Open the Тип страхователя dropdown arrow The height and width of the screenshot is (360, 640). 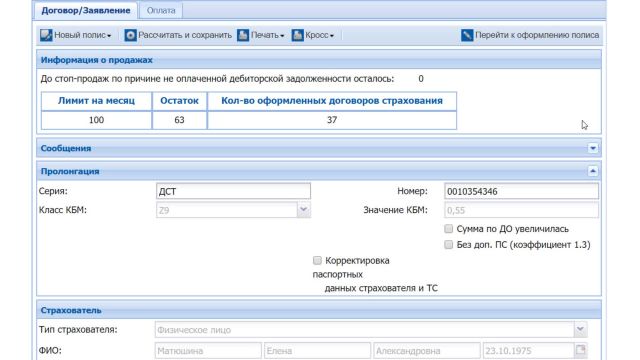point(580,329)
